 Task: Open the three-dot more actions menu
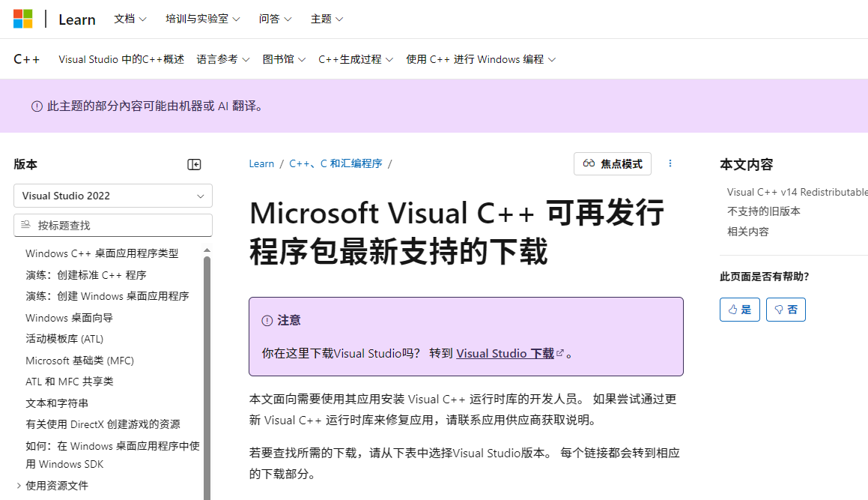click(670, 163)
